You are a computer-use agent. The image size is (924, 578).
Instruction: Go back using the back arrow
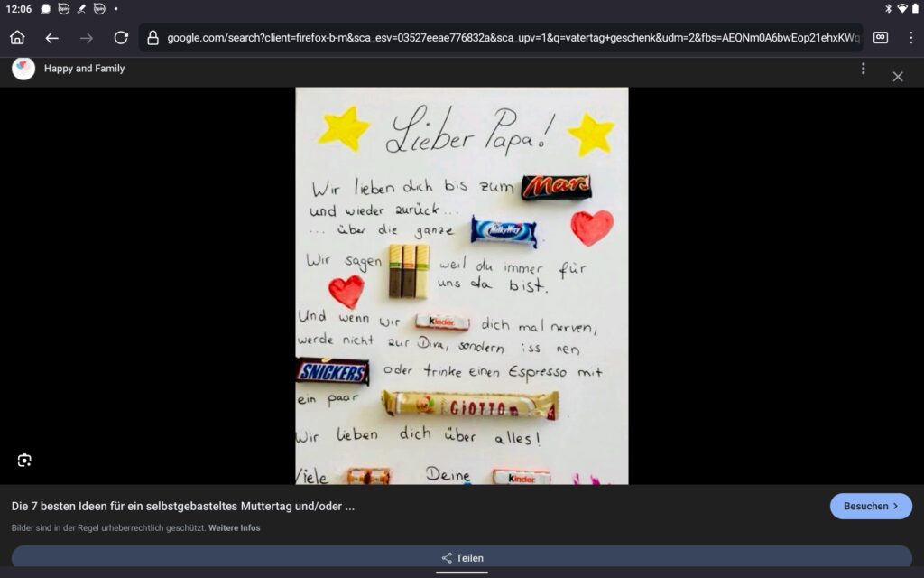point(51,38)
